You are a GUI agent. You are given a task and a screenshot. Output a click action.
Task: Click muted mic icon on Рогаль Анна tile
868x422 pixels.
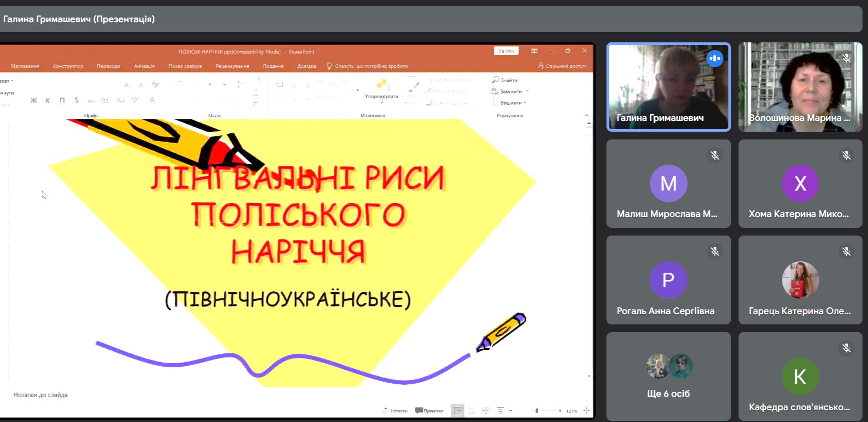coord(715,251)
